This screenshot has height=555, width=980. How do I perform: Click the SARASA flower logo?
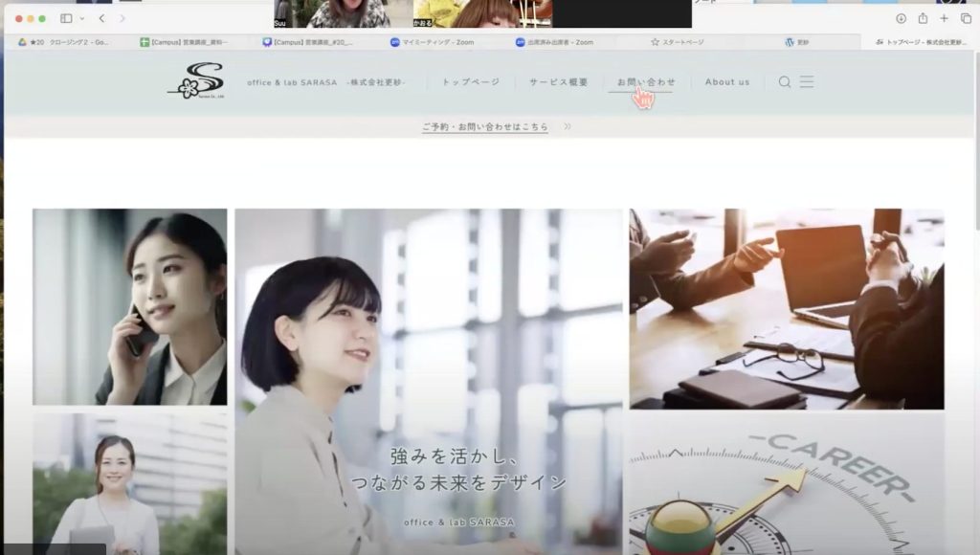tap(195, 81)
